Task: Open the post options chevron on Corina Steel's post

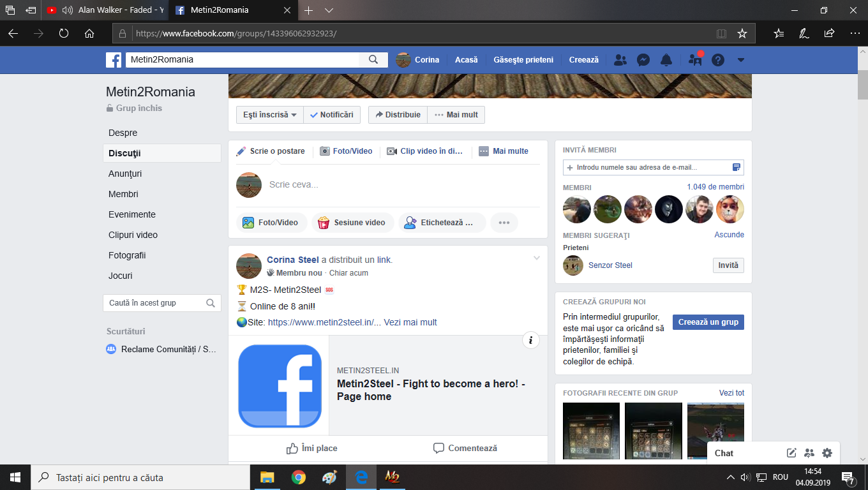Action: [537, 258]
